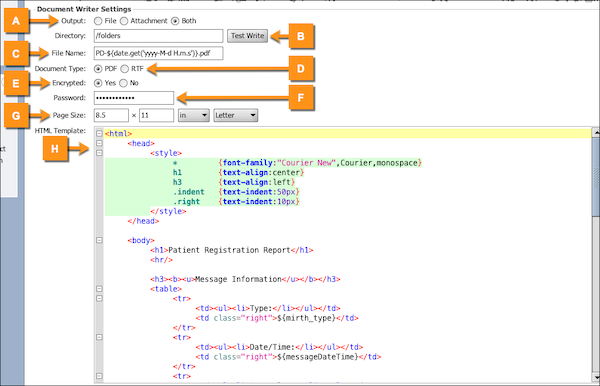600x386 pixels.
Task: Collapse the html tag fold marker
Action: point(99,134)
